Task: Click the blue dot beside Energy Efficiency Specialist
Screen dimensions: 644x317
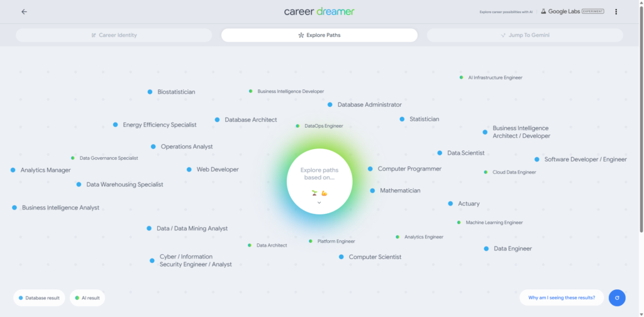Action: (116, 125)
